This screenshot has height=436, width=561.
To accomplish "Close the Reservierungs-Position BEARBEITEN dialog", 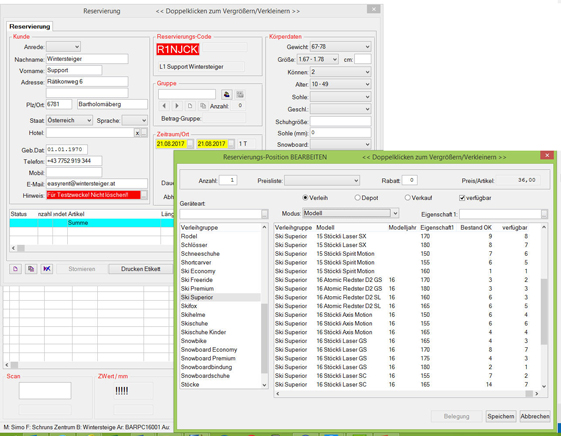I will click(547, 155).
